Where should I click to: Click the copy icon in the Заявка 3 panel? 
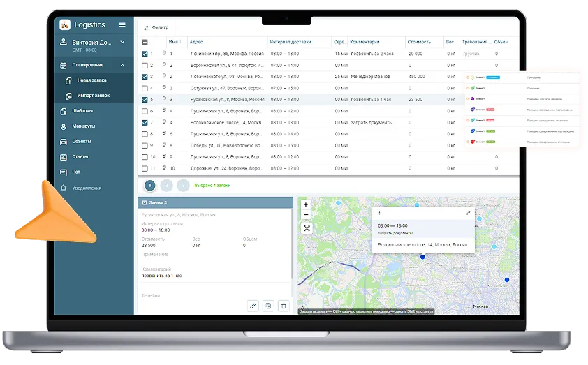click(268, 306)
